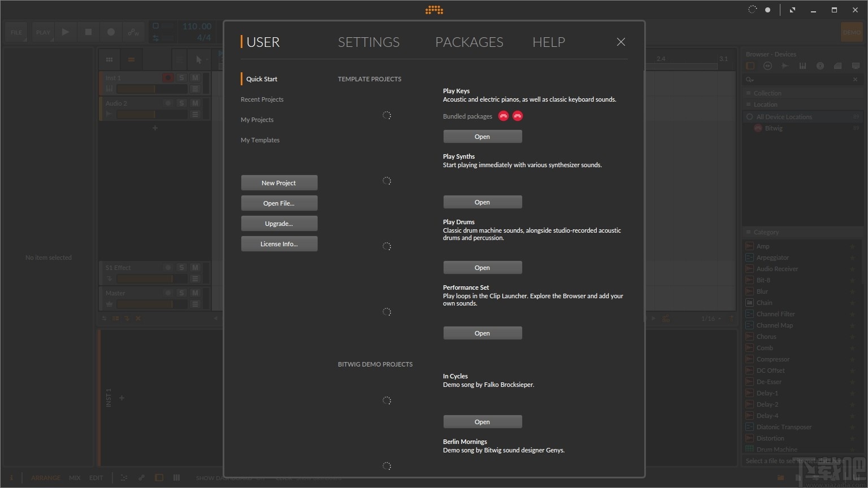Image resolution: width=868 pixels, height=488 pixels.
Task: Switch to EDIT view in footer
Action: pos(96,478)
